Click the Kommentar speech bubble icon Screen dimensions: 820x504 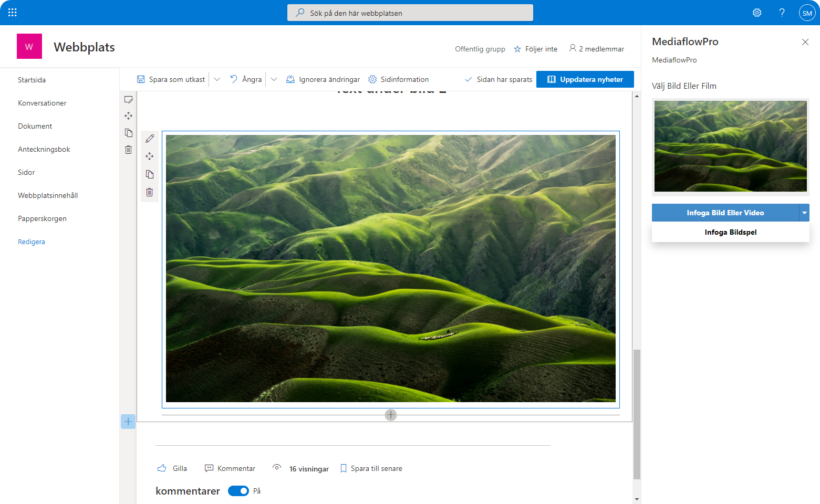(209, 468)
